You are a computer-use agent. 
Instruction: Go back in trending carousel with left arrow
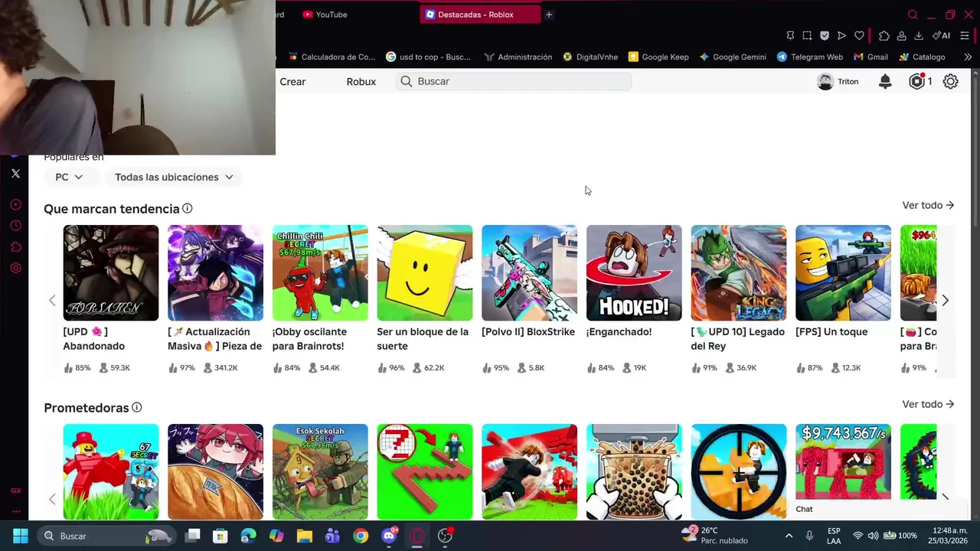[x=52, y=301]
